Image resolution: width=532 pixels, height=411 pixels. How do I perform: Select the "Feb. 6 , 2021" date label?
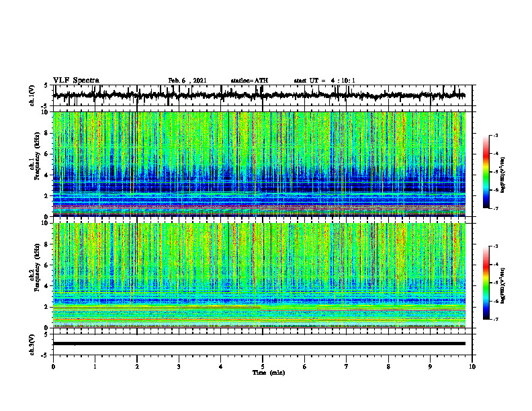187,81
